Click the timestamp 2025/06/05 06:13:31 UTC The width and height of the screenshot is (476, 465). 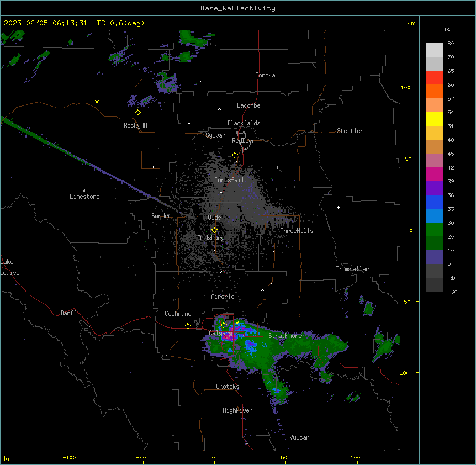click(x=55, y=23)
